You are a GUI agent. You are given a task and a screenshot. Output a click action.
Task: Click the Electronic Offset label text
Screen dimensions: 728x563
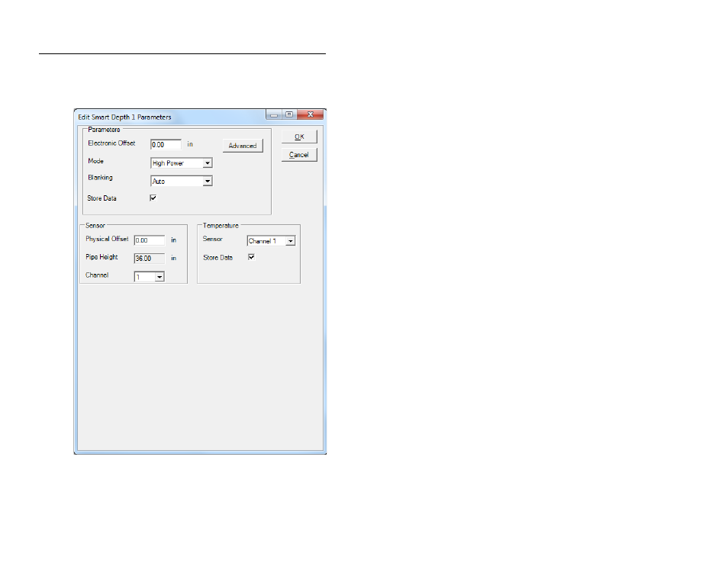[111, 143]
